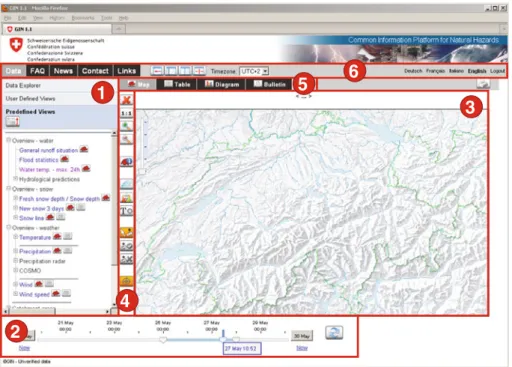Open the map icon beside Wind
This screenshot has height=367, width=512.
(39, 284)
